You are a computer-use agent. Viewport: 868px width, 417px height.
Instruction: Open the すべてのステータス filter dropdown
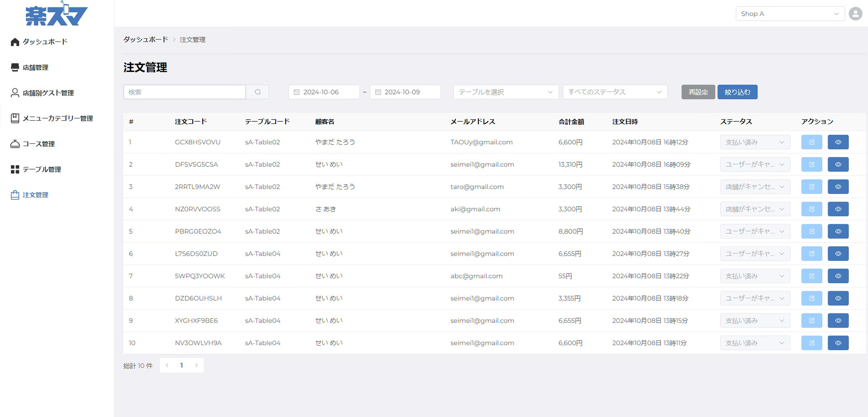[615, 92]
